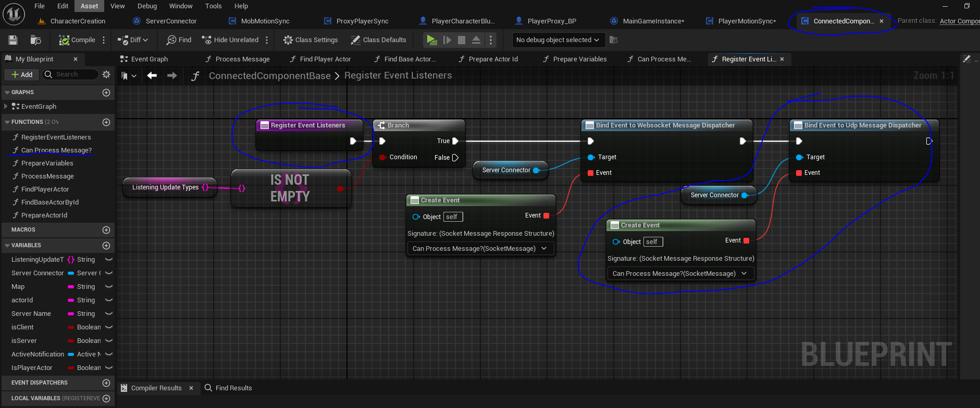Open the Diff dropdown
The image size is (980, 408).
[x=133, y=40]
